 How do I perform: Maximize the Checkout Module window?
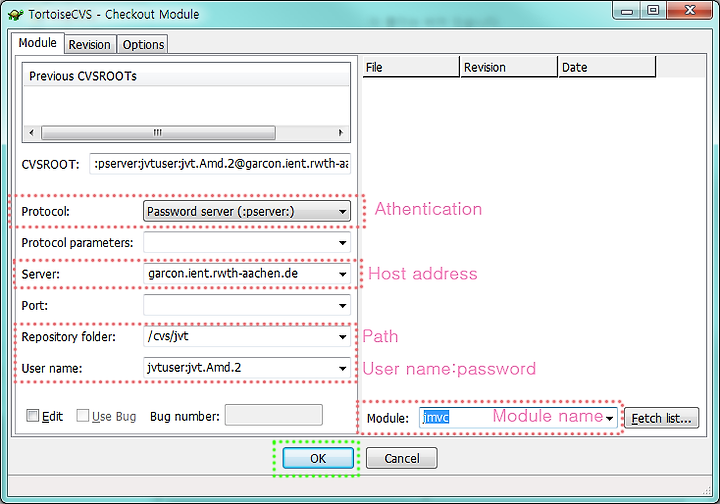pyautogui.click(x=653, y=11)
